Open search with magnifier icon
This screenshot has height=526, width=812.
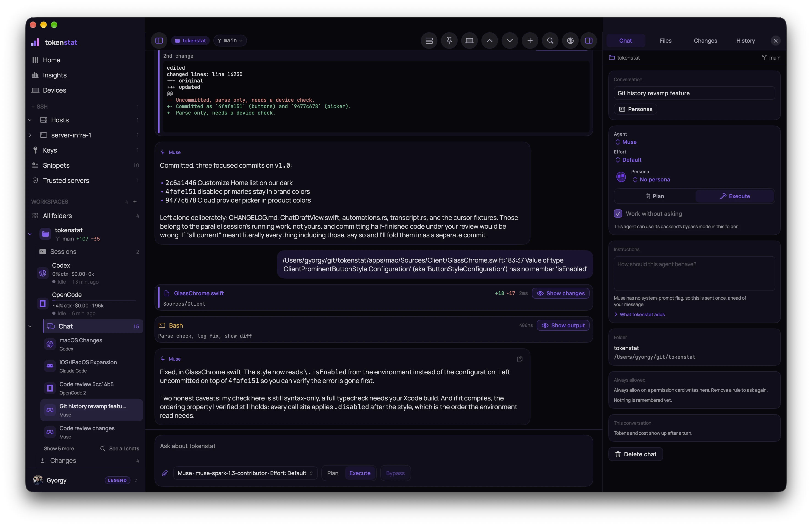550,41
